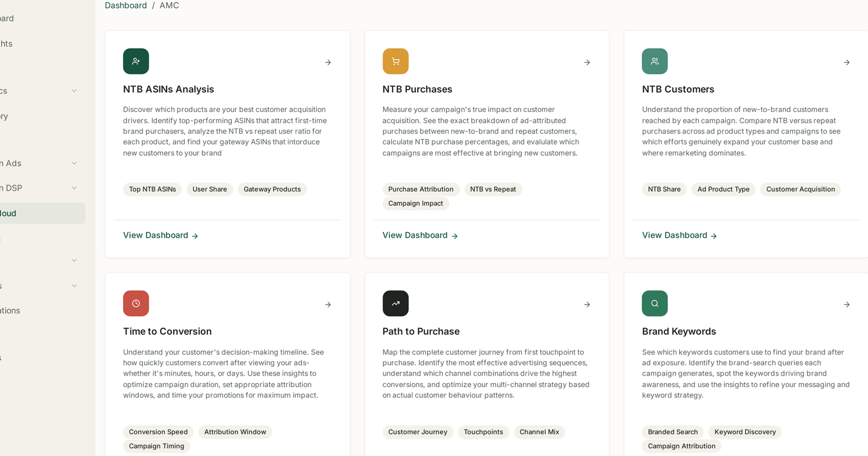Expand the sidebar Ads menu chevron
Image resolution: width=868 pixels, height=456 pixels.
74,163
